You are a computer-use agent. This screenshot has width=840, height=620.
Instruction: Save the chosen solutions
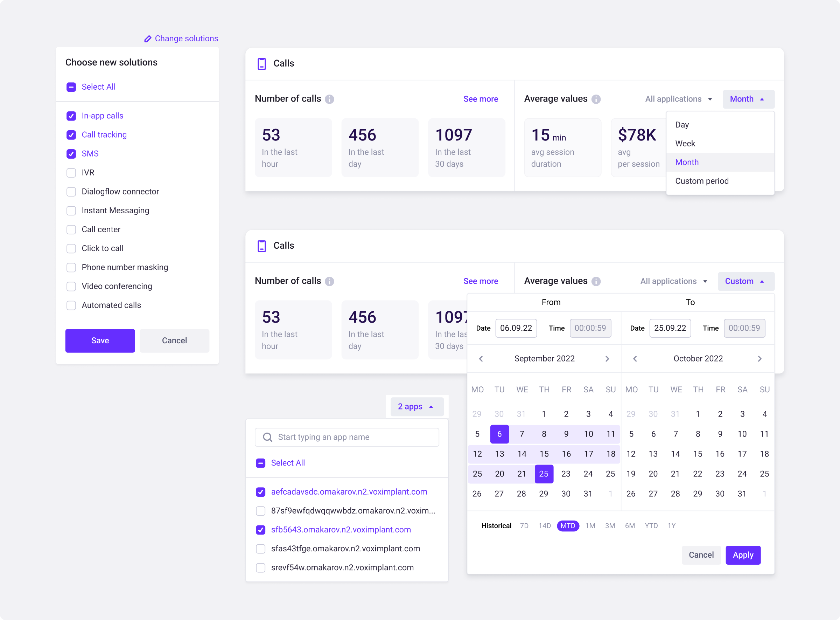coord(100,340)
